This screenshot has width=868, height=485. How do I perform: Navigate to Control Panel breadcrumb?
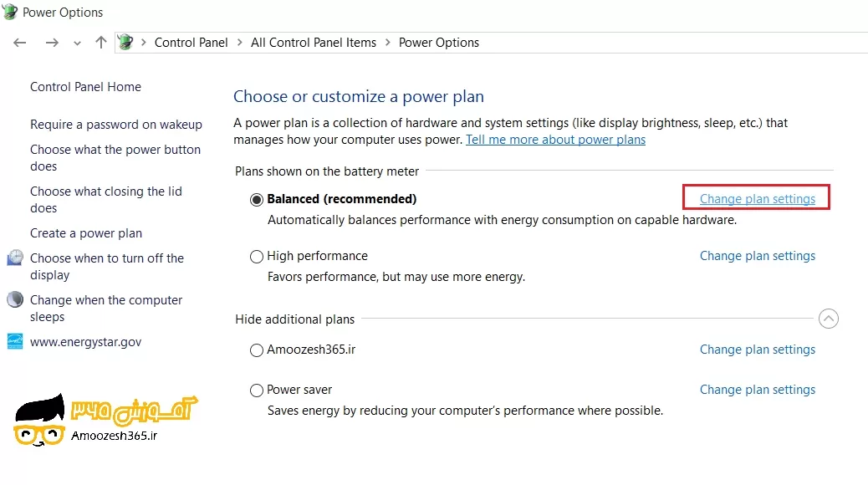tap(191, 42)
